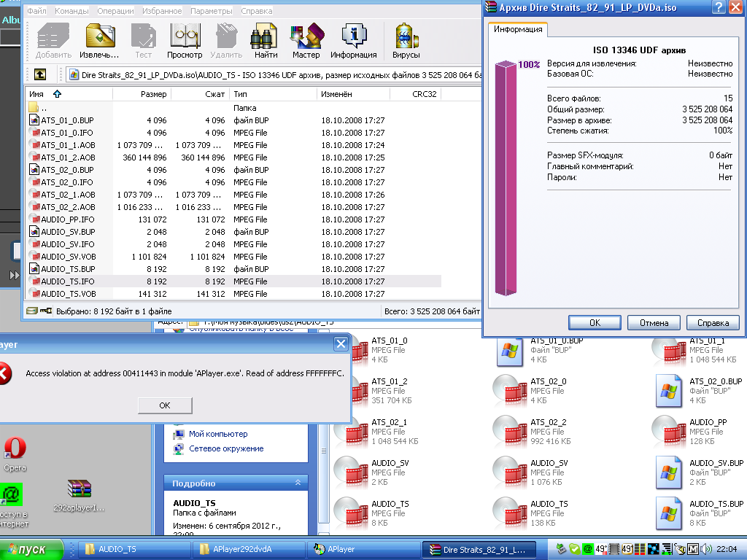Select AUDIO_PP MPEG file icon in Explorer
This screenshot has width=747, height=560.
tap(669, 432)
